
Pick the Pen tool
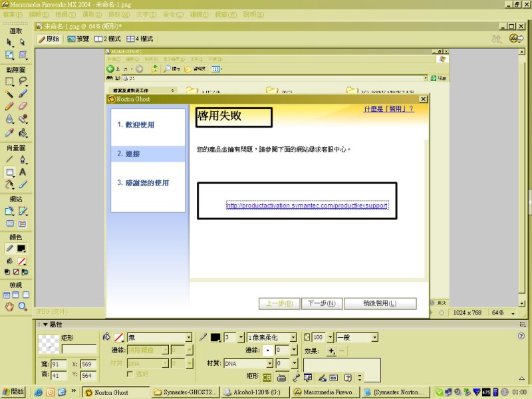click(23, 159)
